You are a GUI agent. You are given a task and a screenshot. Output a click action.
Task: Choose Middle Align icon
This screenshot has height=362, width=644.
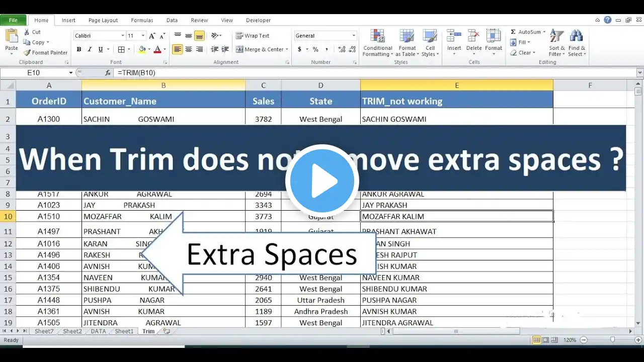188,36
